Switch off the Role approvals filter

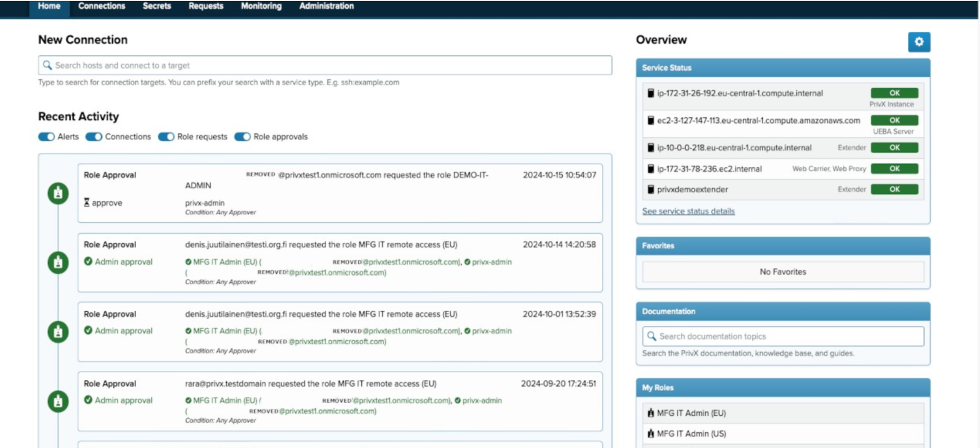tap(242, 137)
